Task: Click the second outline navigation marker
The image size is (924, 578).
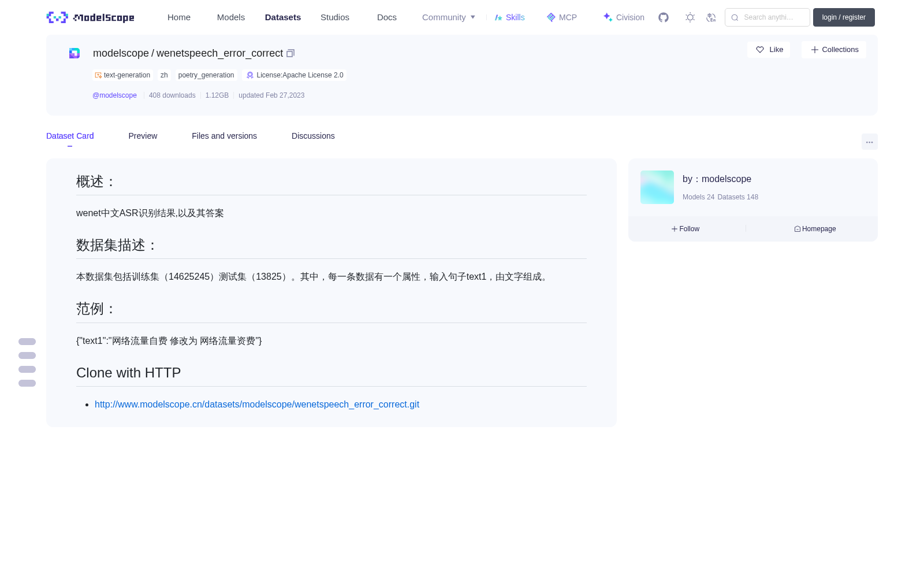Action: (x=27, y=355)
